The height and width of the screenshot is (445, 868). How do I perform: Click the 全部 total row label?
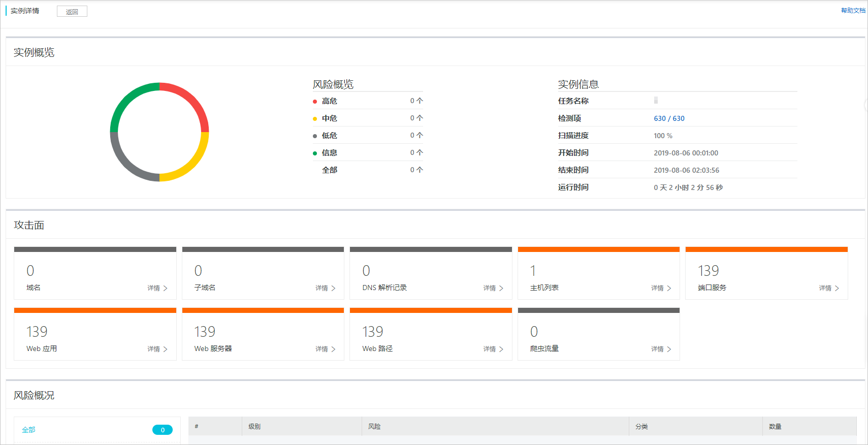[330, 170]
